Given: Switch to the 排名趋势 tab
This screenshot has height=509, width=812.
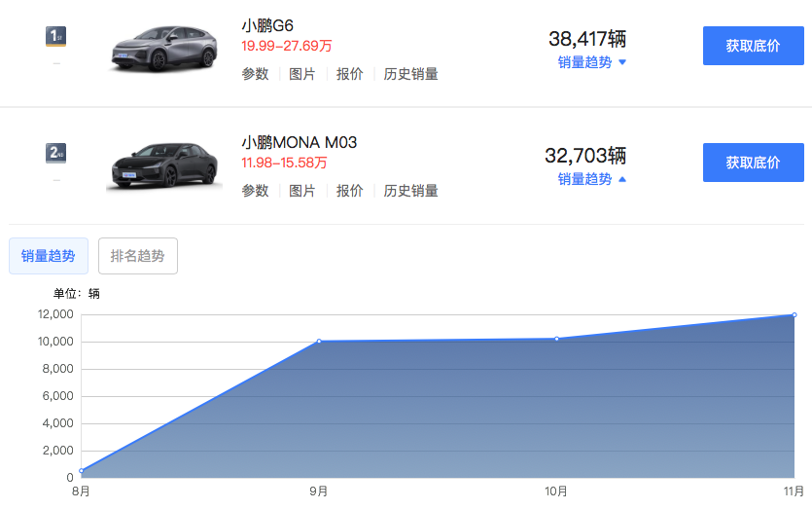Looking at the screenshot, I should point(137,256).
